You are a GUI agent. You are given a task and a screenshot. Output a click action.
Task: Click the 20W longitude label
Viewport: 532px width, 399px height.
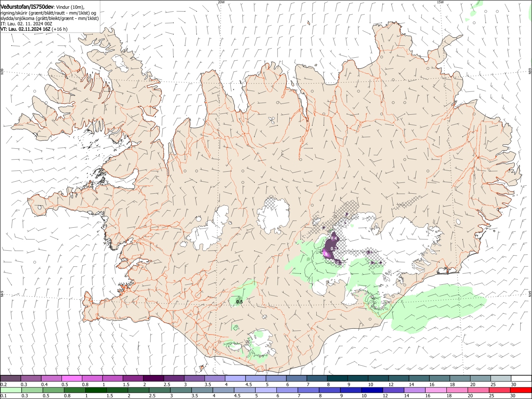click(x=221, y=2)
